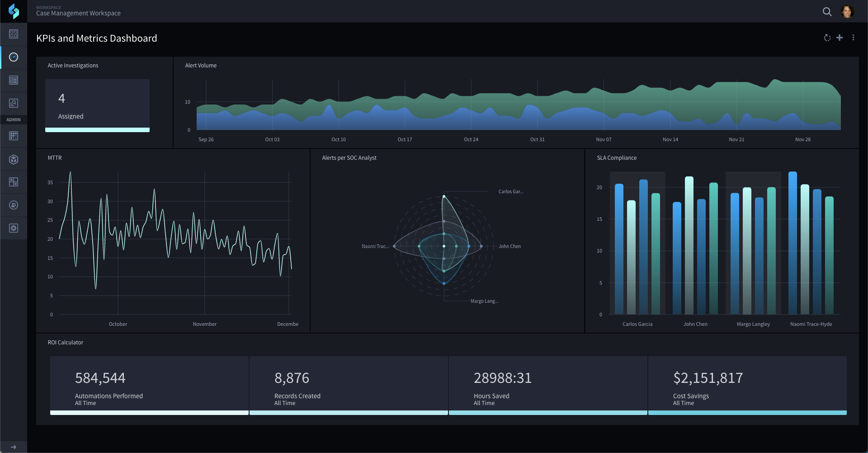Click the Alert Volume widget title

coord(201,66)
